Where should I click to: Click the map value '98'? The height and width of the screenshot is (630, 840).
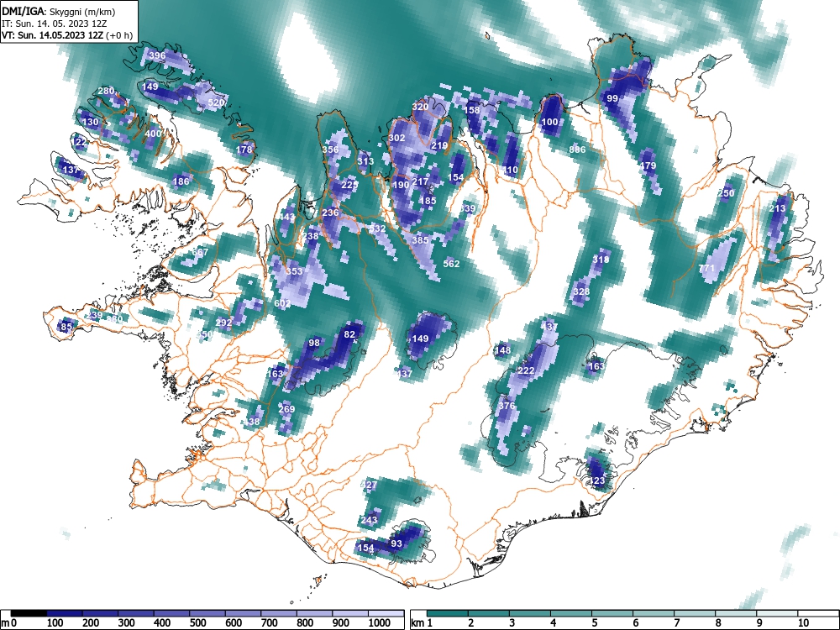(x=314, y=343)
